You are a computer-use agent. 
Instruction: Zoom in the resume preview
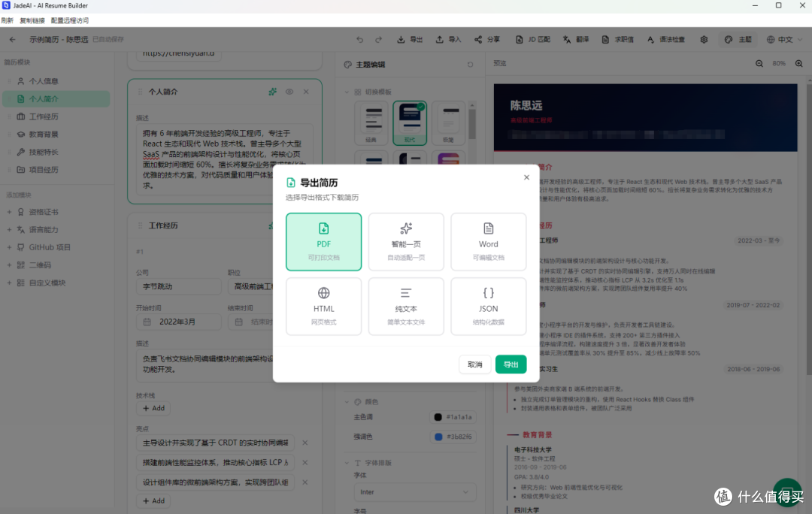pos(799,64)
